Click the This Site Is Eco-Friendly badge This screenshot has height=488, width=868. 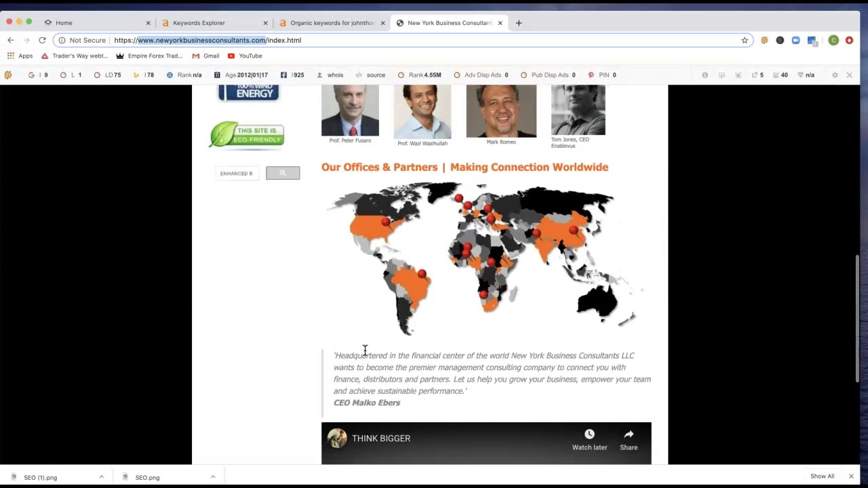click(x=247, y=134)
